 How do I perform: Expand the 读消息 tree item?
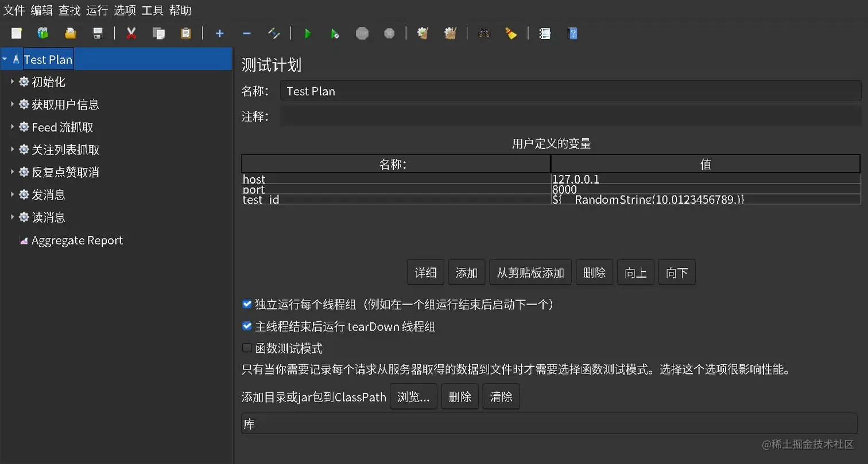13,217
